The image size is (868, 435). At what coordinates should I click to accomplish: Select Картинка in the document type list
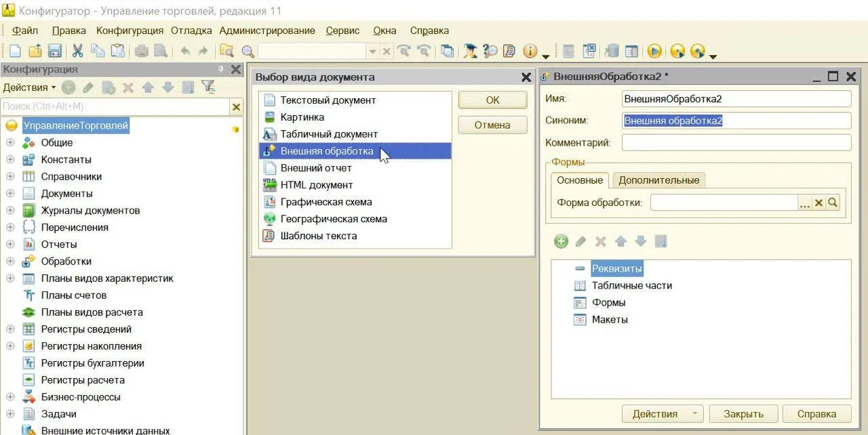pyautogui.click(x=355, y=117)
